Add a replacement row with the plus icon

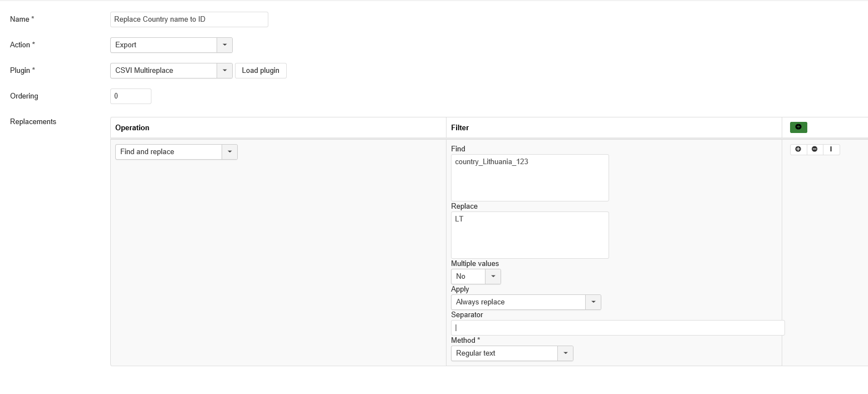point(798,149)
